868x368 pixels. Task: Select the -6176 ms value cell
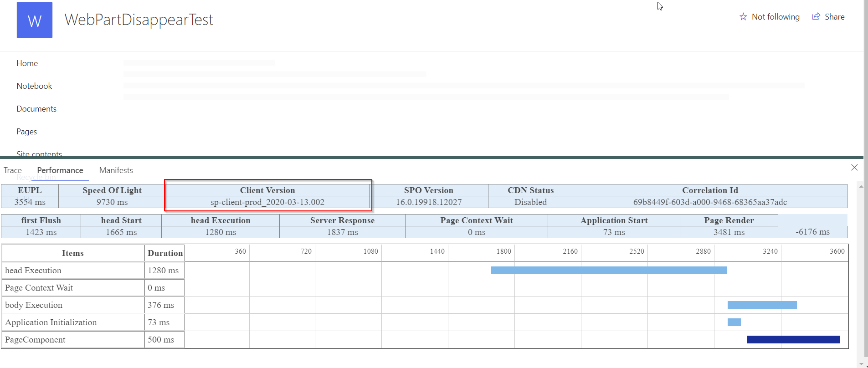(813, 232)
